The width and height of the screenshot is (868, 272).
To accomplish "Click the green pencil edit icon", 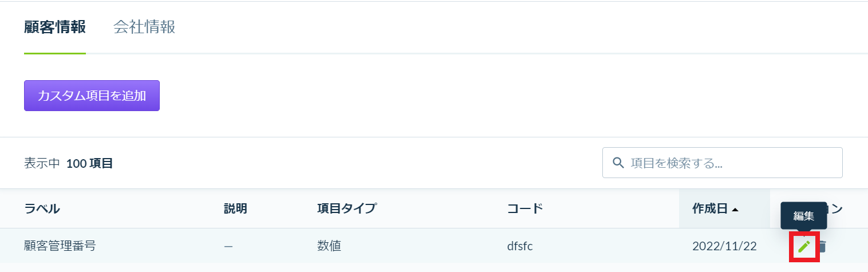I will 804,247.
